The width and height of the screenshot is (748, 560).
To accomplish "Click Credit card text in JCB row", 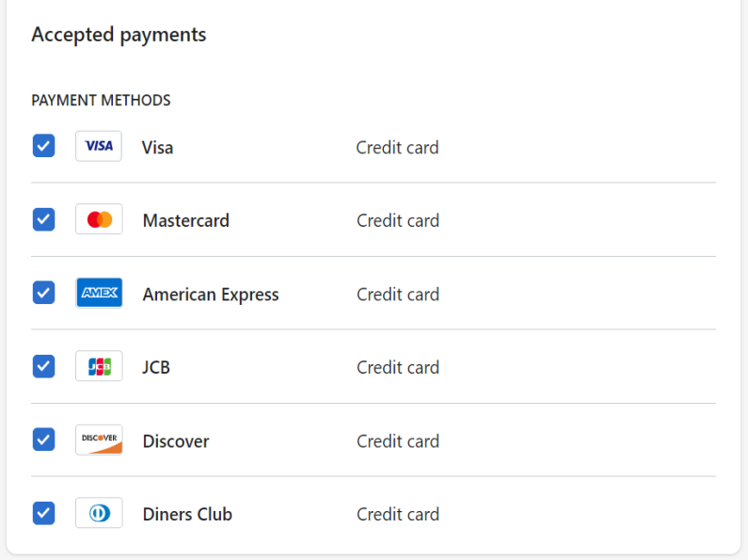I will point(398,367).
